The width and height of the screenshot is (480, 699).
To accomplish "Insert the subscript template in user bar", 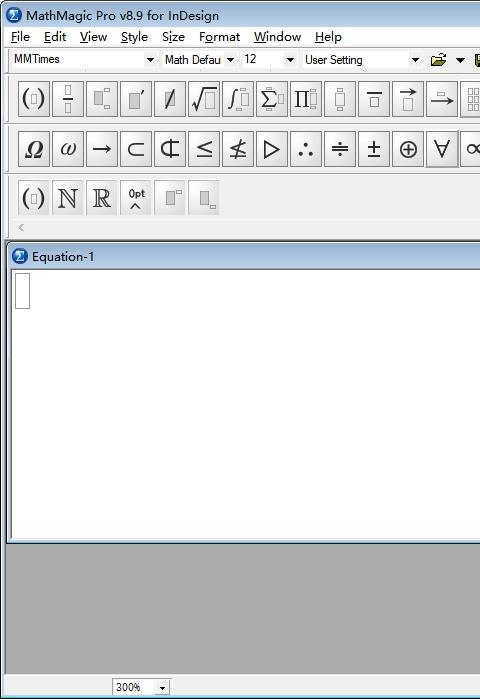I will (204, 198).
